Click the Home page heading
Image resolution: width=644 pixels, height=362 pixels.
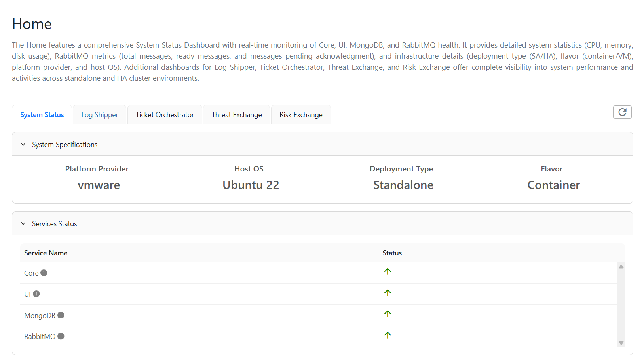(32, 24)
